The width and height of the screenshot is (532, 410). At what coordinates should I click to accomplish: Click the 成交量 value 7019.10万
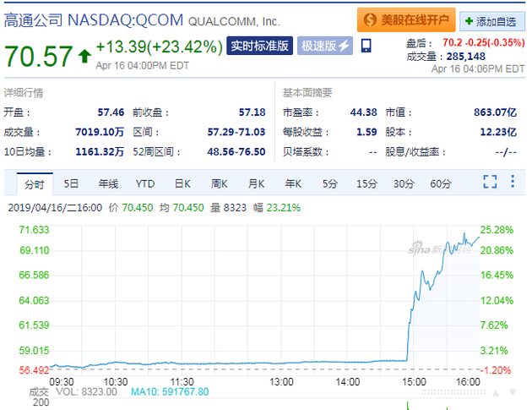point(100,132)
